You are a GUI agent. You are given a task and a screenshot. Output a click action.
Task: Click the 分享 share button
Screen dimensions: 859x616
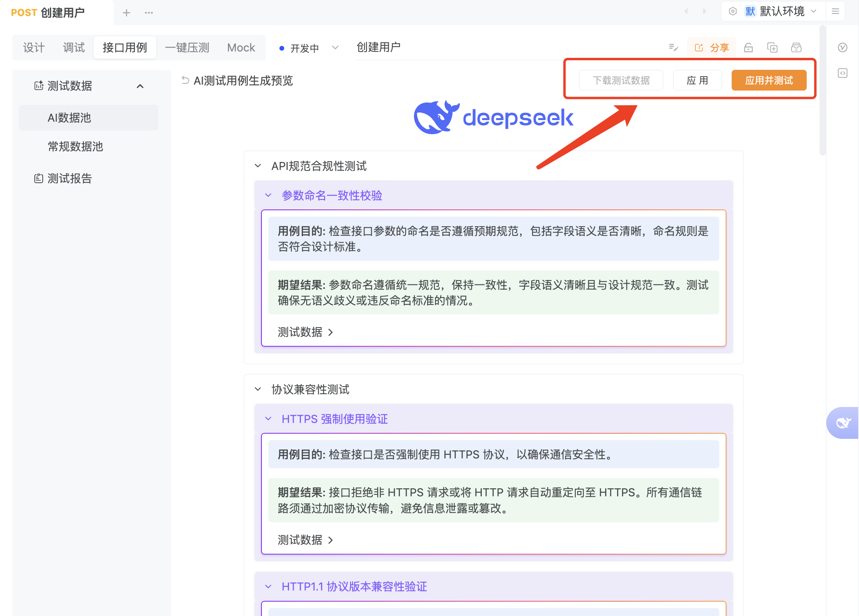pyautogui.click(x=712, y=47)
